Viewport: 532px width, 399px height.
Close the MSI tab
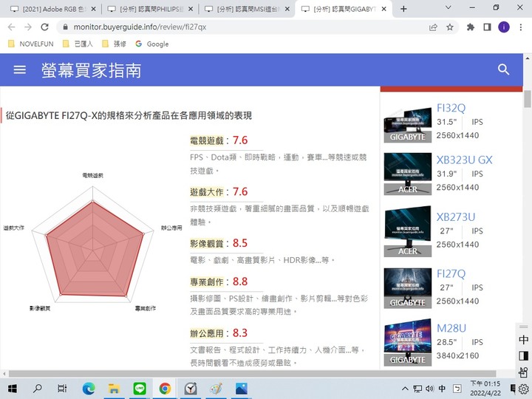pos(287,9)
